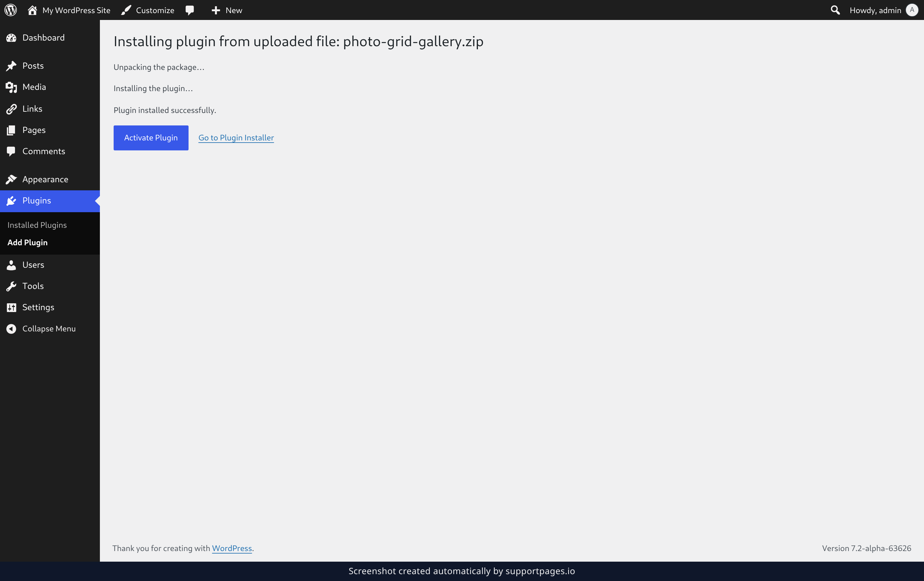
Task: Open the Dashboard menu item
Action: pyautogui.click(x=50, y=37)
